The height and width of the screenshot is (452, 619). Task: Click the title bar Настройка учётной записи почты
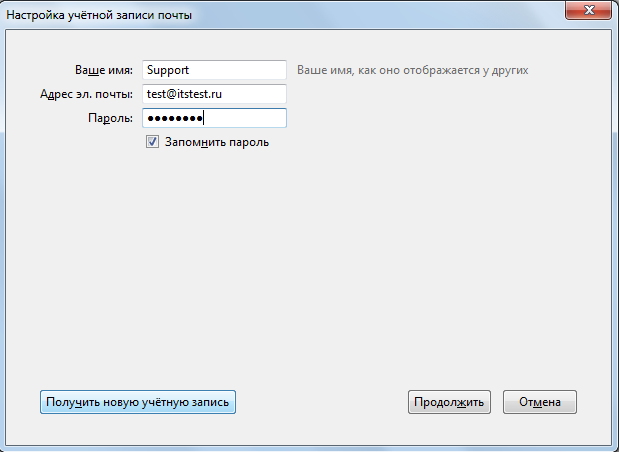99,15
